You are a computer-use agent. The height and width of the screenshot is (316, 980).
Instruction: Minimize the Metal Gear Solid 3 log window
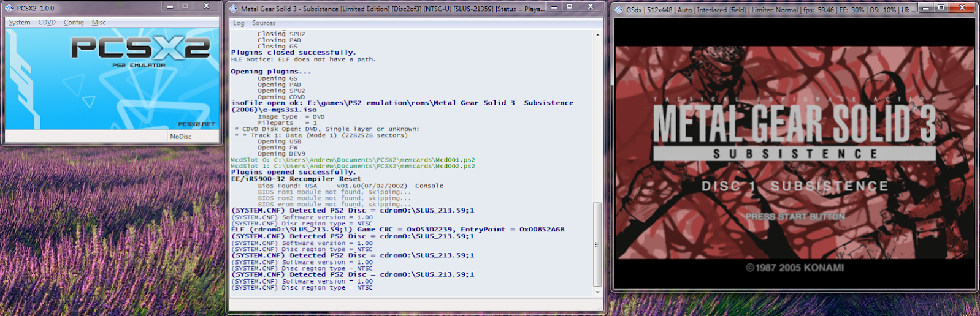(554, 7)
